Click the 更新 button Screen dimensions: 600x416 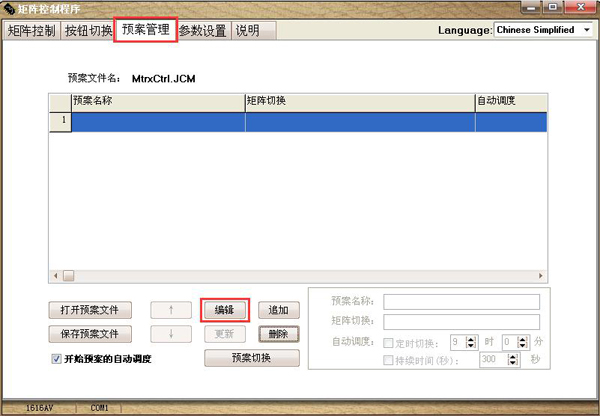click(225, 334)
